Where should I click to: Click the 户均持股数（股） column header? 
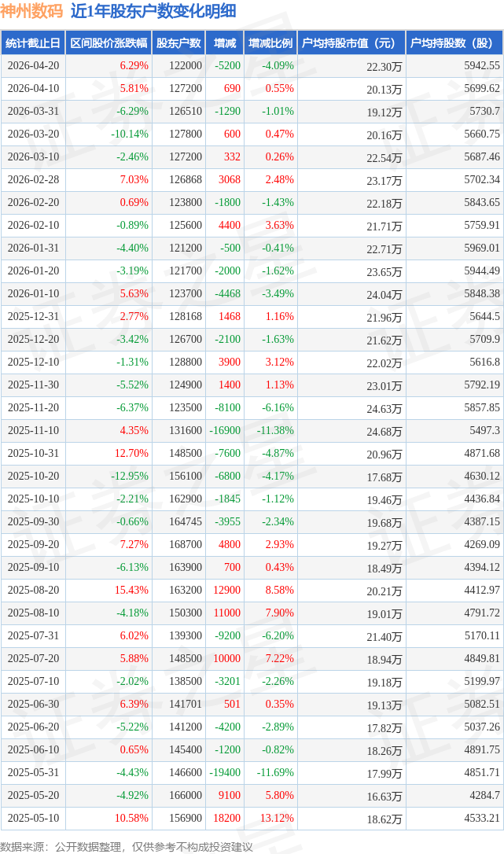coord(455,43)
